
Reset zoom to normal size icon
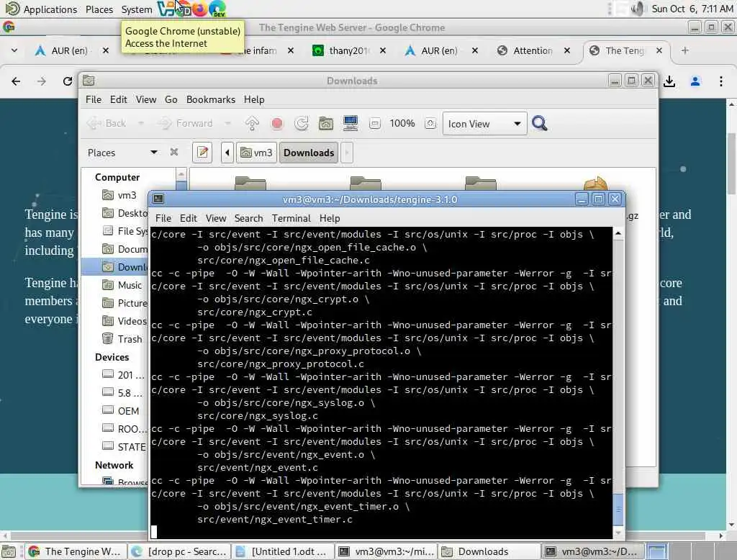pos(430,124)
